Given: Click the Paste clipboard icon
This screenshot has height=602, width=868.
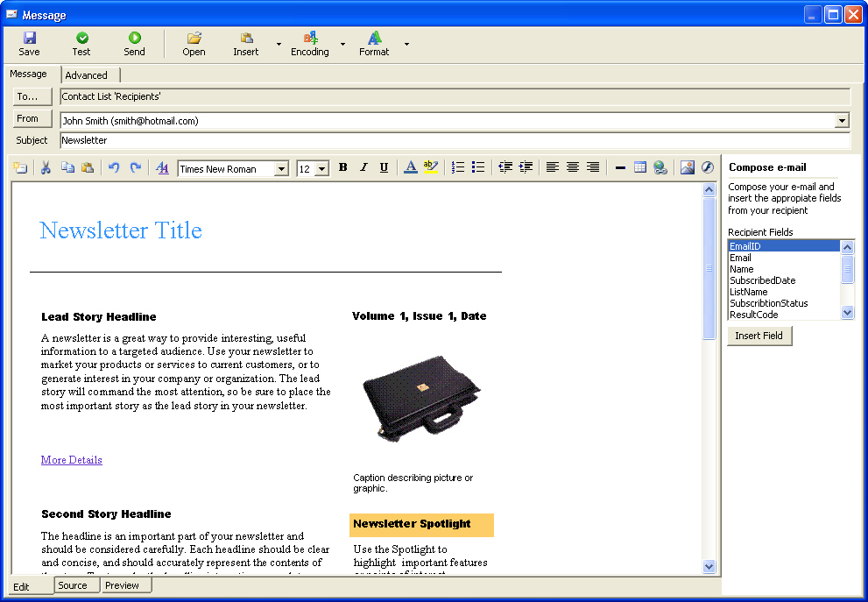Looking at the screenshot, I should tap(88, 167).
